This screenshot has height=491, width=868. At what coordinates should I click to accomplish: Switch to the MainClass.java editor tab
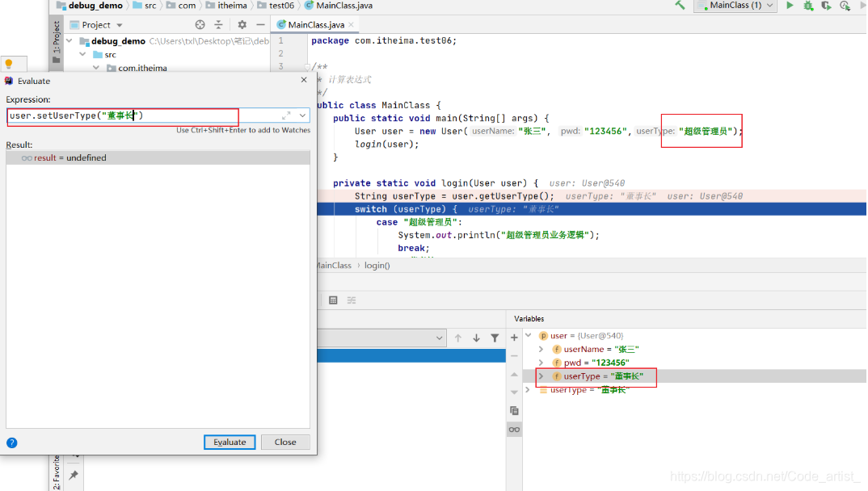315,25
